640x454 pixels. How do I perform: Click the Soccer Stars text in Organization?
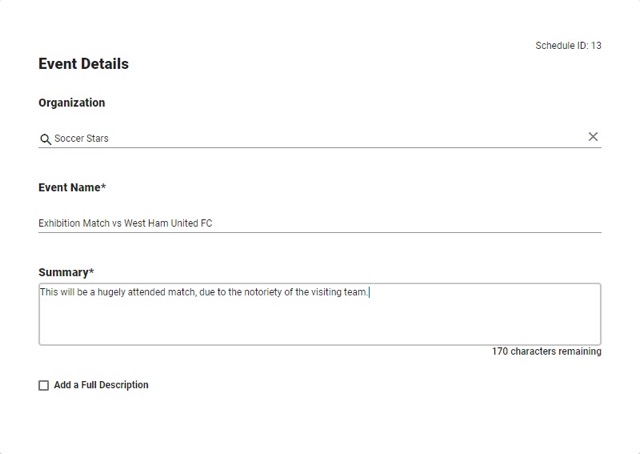click(81, 138)
